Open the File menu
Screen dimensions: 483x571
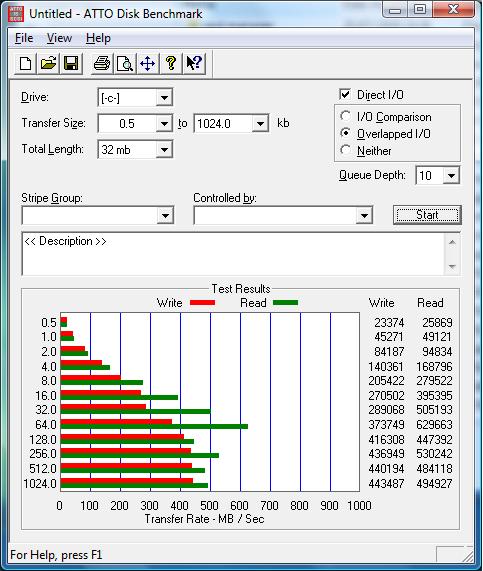(x=24, y=38)
